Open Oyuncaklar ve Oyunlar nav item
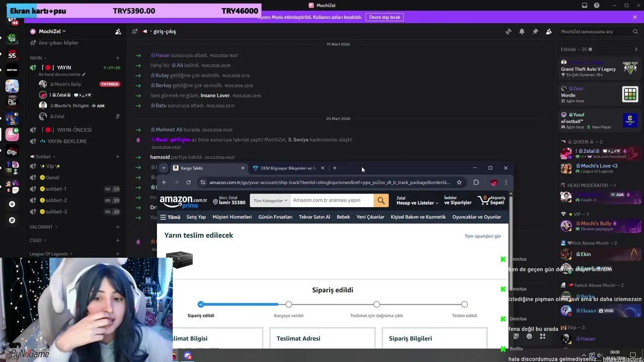This screenshot has height=362, width=644. tap(476, 217)
